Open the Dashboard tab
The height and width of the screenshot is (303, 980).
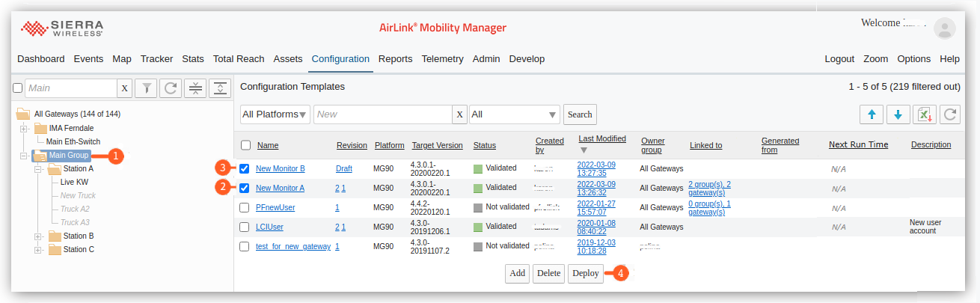tap(41, 58)
